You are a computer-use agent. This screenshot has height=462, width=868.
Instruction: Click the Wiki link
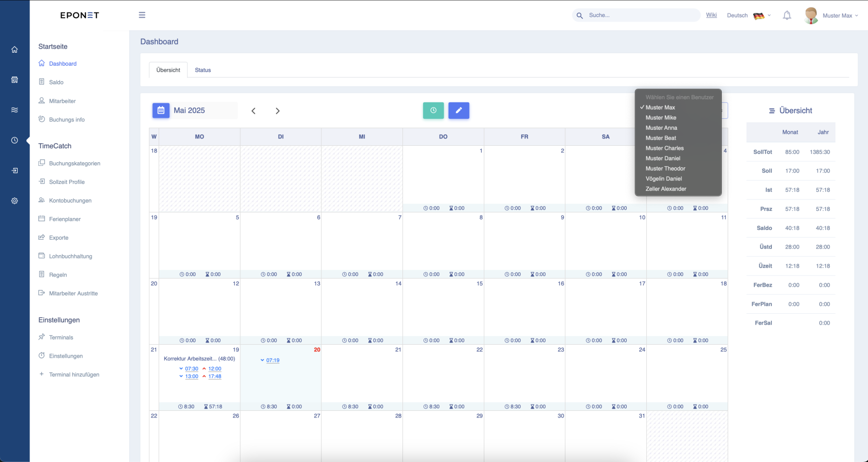[711, 15]
